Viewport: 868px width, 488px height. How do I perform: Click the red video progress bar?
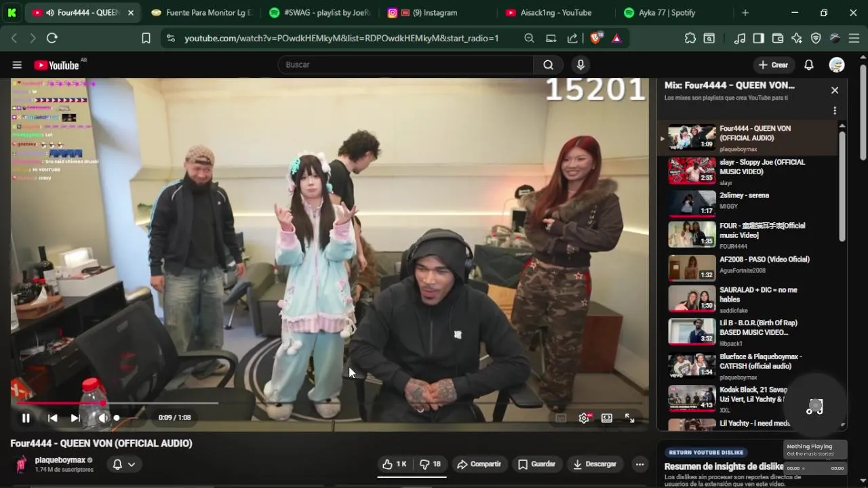click(x=60, y=403)
